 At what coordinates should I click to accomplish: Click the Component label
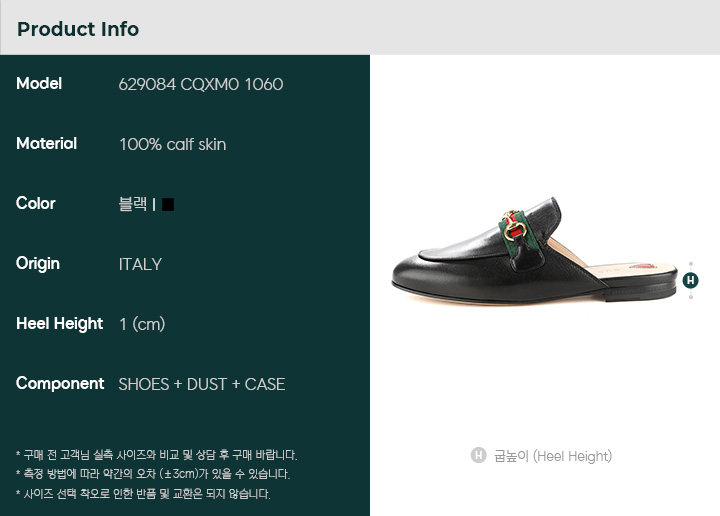60,384
